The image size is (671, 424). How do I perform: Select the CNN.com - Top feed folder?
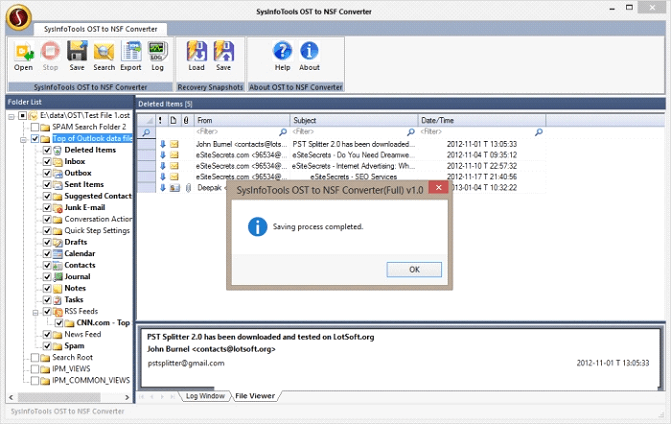click(103, 323)
